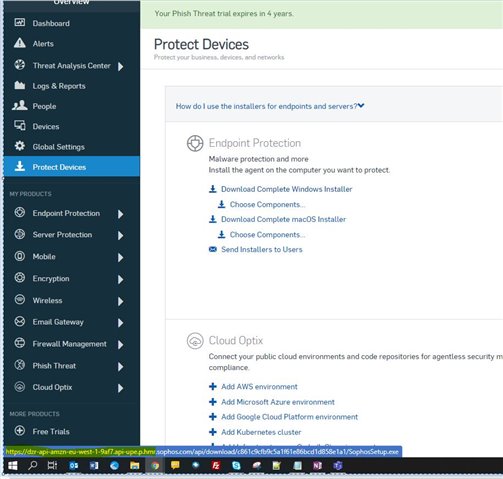The width and height of the screenshot is (503, 479).
Task: Click the plus icon beside Add AWS environment
Action: point(213,387)
